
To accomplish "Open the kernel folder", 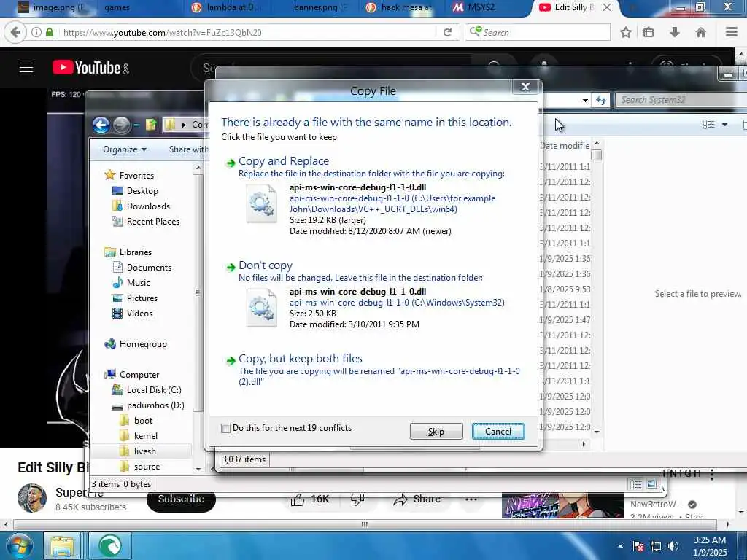I will click(x=145, y=436).
